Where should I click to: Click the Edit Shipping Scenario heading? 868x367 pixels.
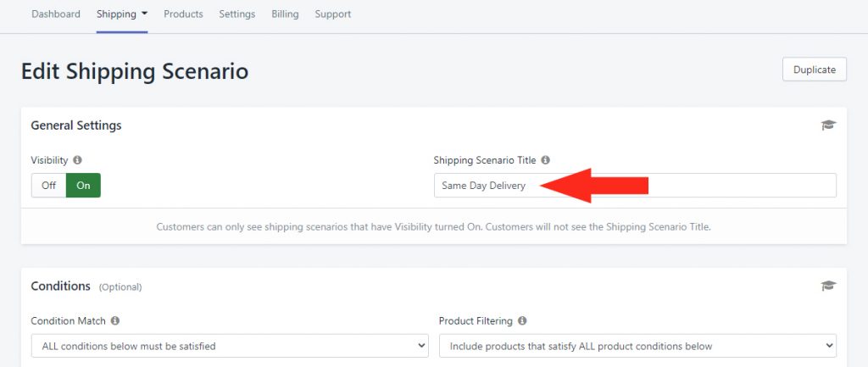tap(135, 71)
